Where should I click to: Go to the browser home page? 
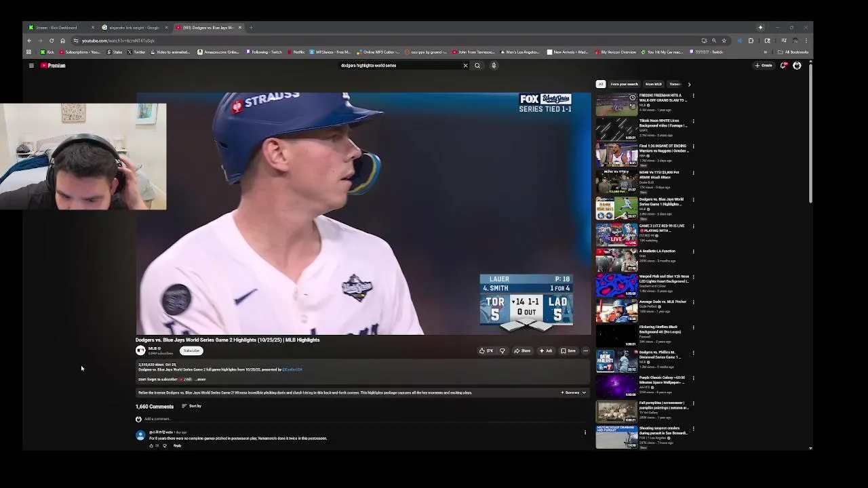point(62,41)
